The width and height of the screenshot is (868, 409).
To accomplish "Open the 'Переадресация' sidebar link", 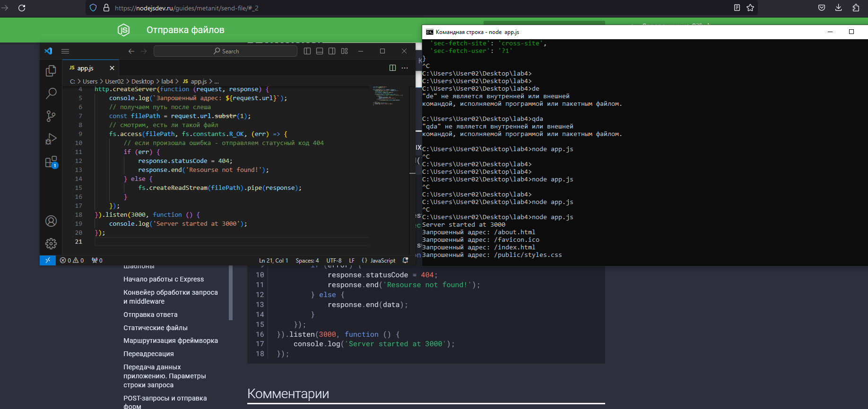I will coord(148,354).
